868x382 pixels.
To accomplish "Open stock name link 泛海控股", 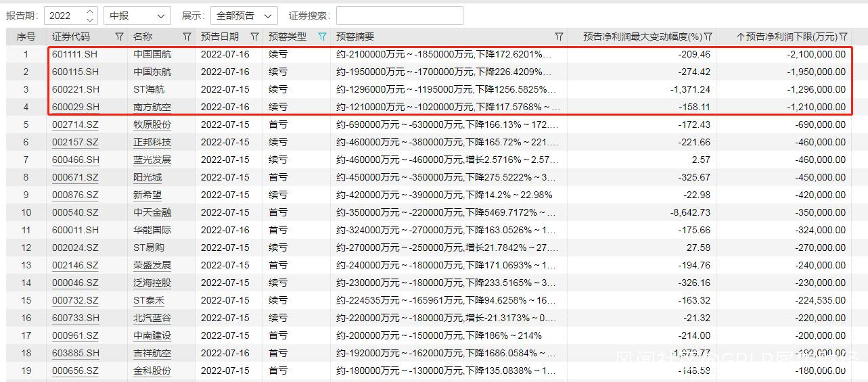I will (x=152, y=283).
